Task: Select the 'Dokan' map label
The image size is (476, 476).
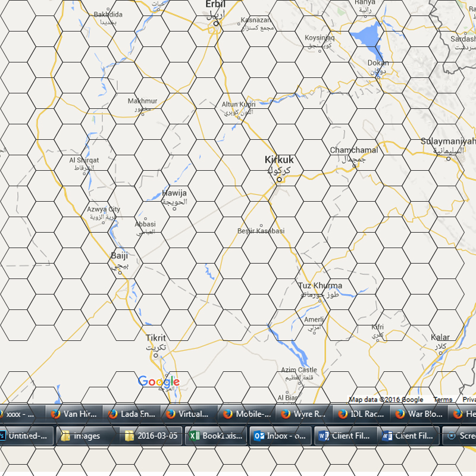Action: [378, 63]
